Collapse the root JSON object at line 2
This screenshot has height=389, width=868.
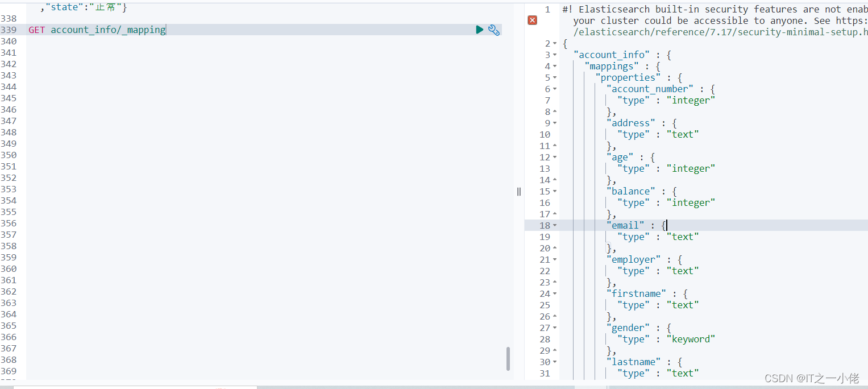coord(554,43)
